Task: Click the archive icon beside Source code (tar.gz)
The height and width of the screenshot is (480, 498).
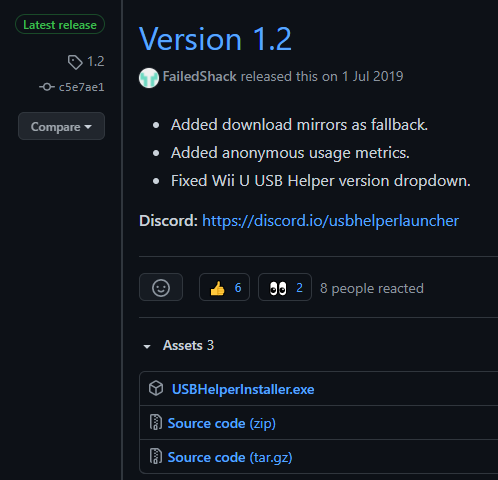Action: [155, 456]
